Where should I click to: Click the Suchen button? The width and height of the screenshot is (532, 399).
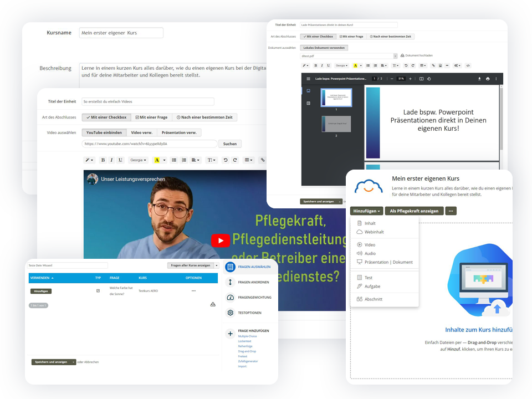point(229,144)
